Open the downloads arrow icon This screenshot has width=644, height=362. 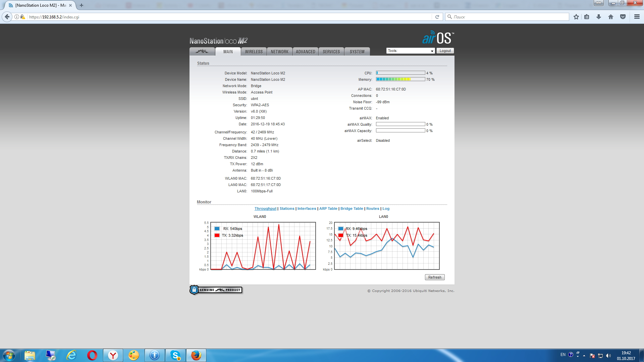[x=599, y=17]
